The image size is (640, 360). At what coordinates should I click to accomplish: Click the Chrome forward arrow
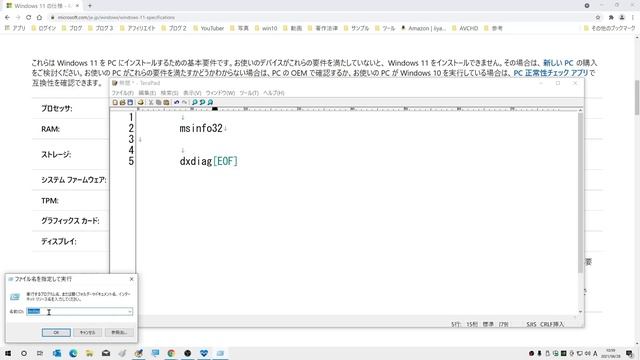(18, 18)
